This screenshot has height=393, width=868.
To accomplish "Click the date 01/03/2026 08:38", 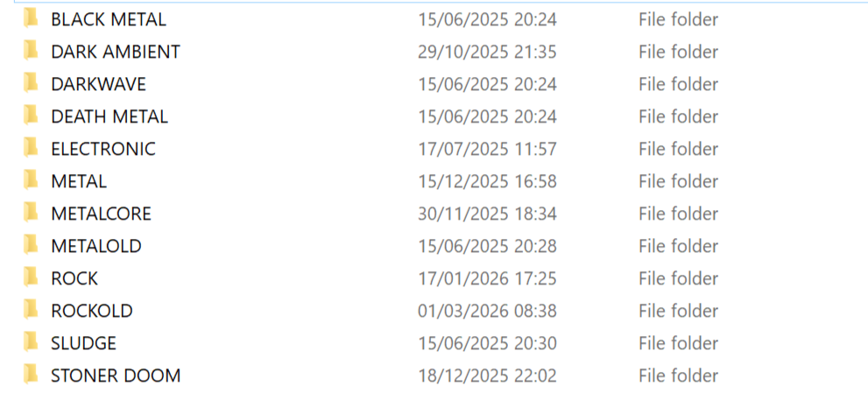I will 487,311.
